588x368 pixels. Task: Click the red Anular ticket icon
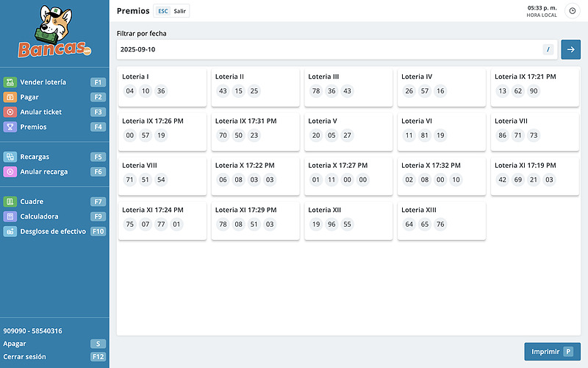click(x=10, y=112)
